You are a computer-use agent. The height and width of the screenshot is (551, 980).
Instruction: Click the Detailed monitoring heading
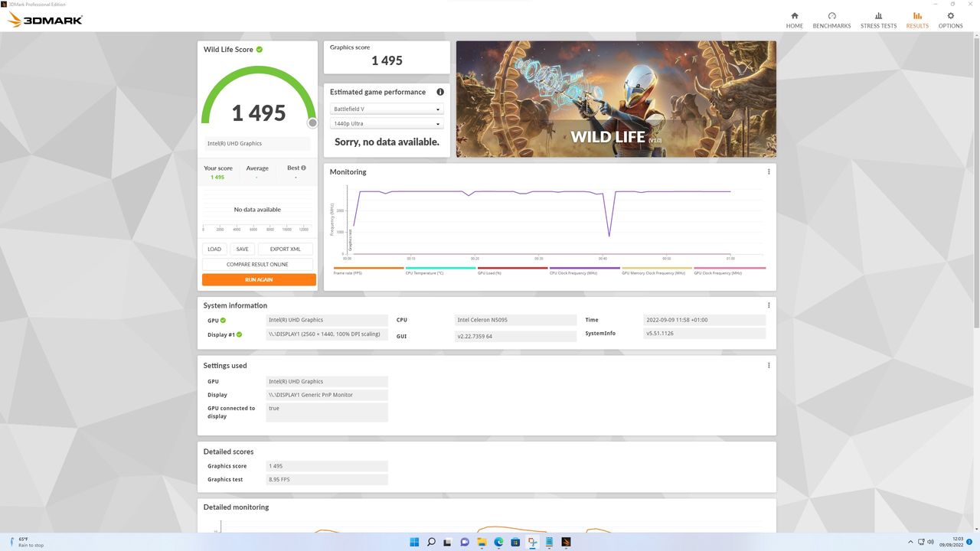pyautogui.click(x=236, y=507)
